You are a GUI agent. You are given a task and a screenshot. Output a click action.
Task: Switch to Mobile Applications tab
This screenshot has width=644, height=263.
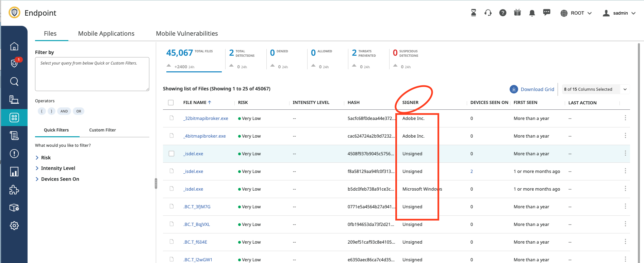click(x=106, y=34)
